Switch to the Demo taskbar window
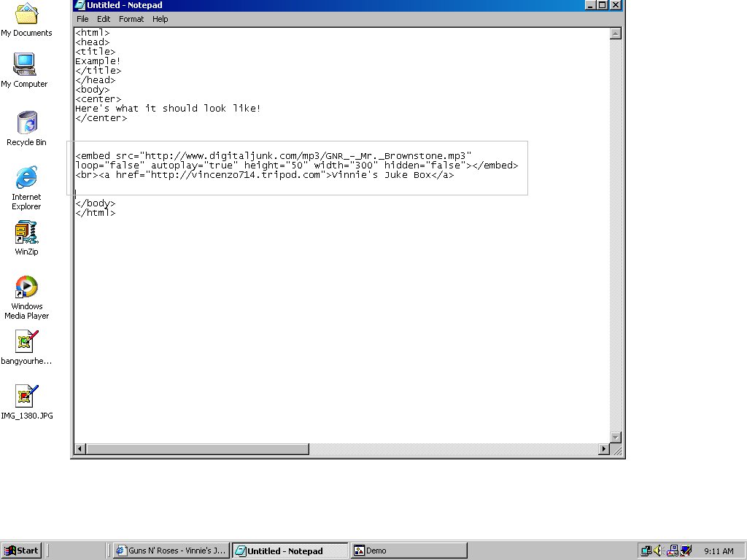The width and height of the screenshot is (747, 560). [x=409, y=551]
